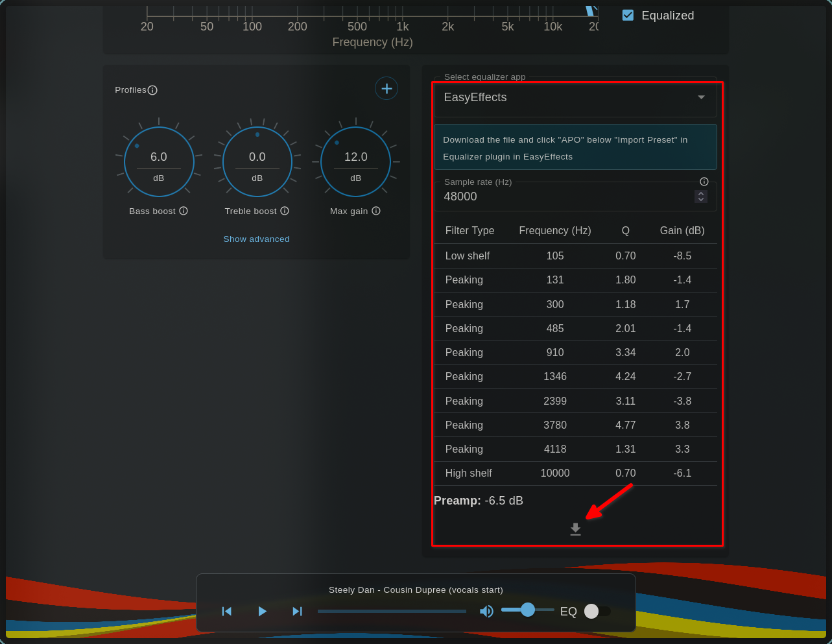This screenshot has width=832, height=644.
Task: Click the Max gain knob
Action: [356, 161]
